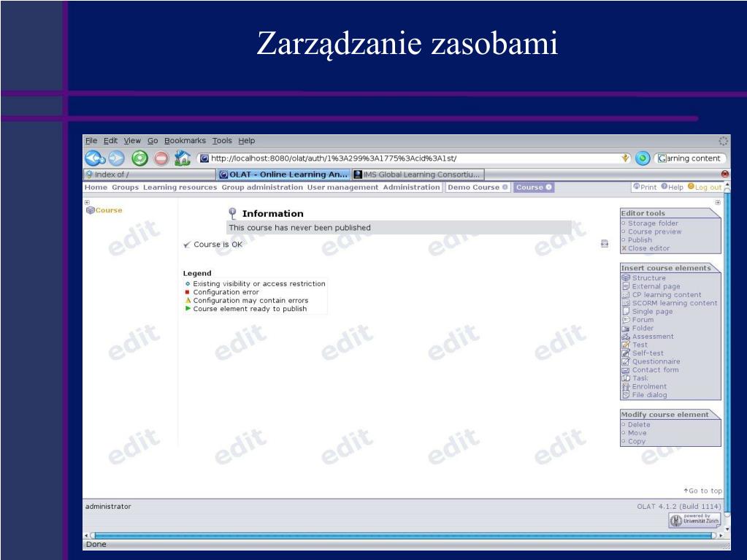747x560 pixels.
Task: Open the Administration navigation link
Action: click(x=412, y=187)
